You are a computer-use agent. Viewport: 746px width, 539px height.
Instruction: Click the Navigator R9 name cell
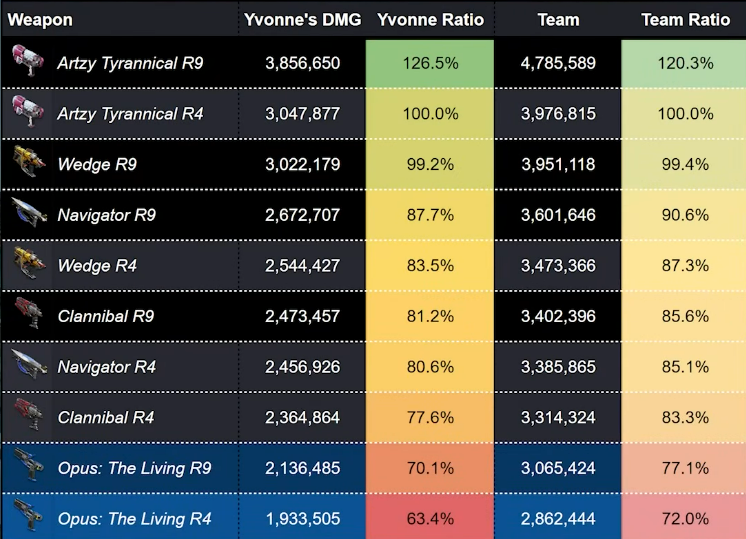point(107,215)
